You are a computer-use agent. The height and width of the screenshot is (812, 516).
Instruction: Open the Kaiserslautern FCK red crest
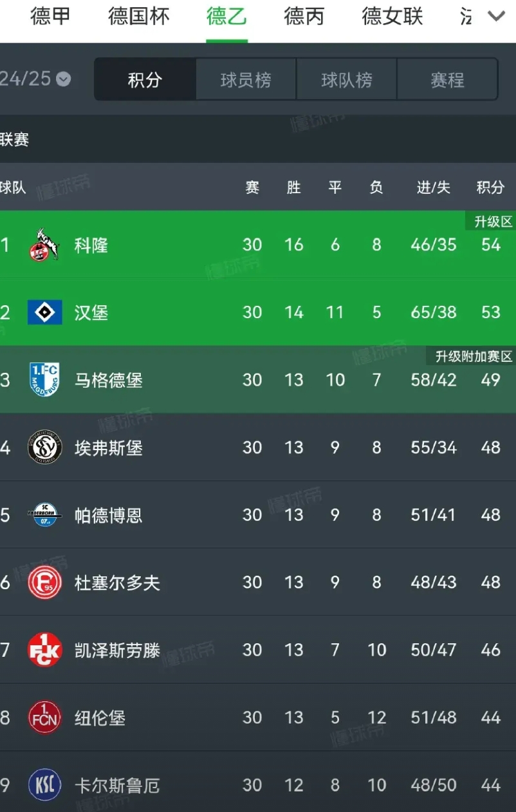(45, 650)
